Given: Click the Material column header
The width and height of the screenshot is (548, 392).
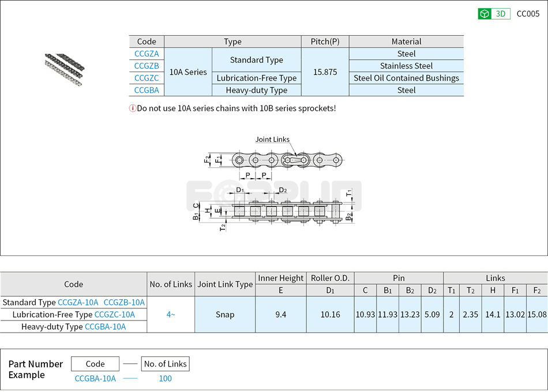Looking at the screenshot, I should click(x=407, y=42).
